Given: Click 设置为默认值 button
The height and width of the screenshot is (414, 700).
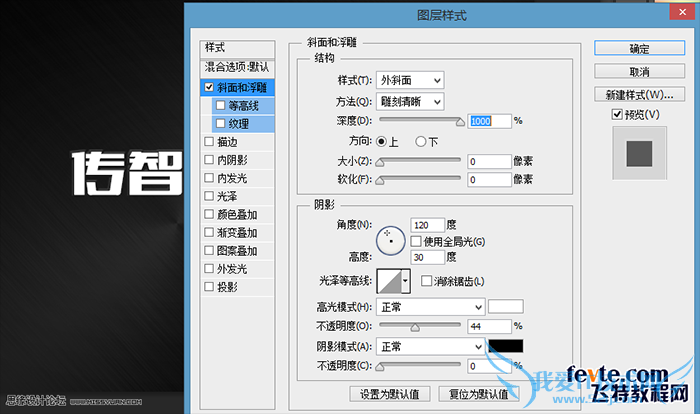Looking at the screenshot, I should (390, 394).
